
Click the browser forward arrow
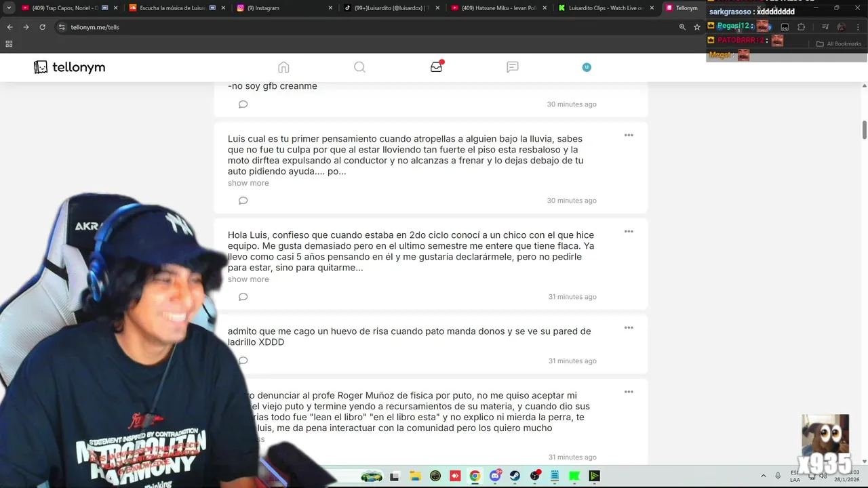[26, 27]
